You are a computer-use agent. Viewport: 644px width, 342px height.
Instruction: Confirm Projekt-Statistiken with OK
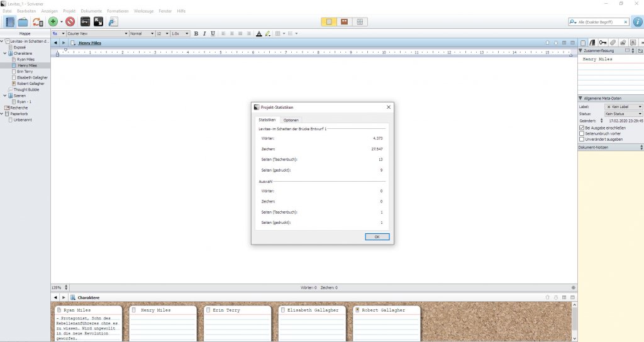pos(377,237)
